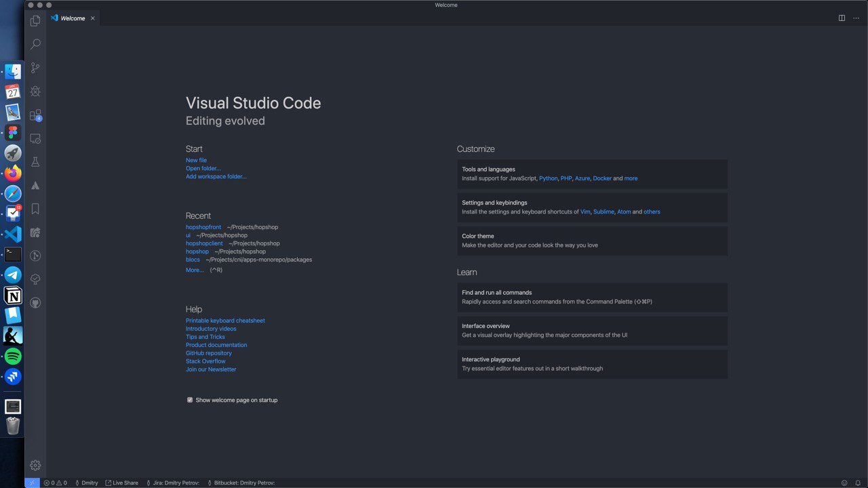Screen dimensions: 868x488
Task: Show errors and warnings count in status bar
Action: coord(55,483)
